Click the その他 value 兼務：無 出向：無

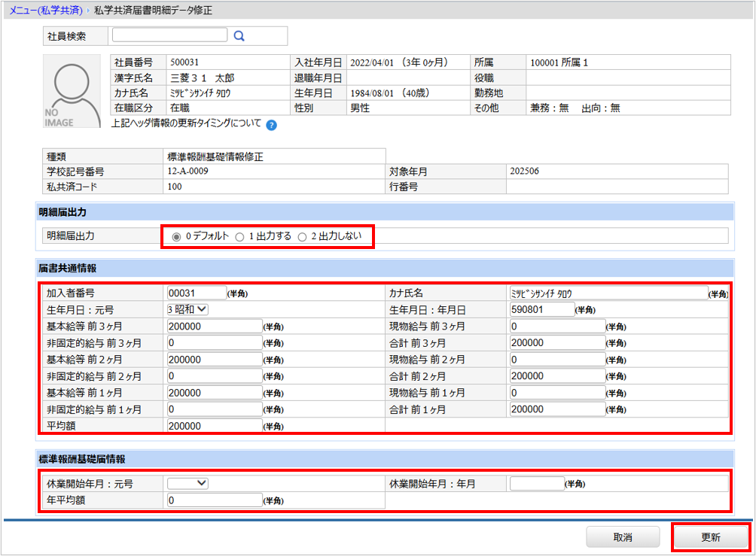575,108
